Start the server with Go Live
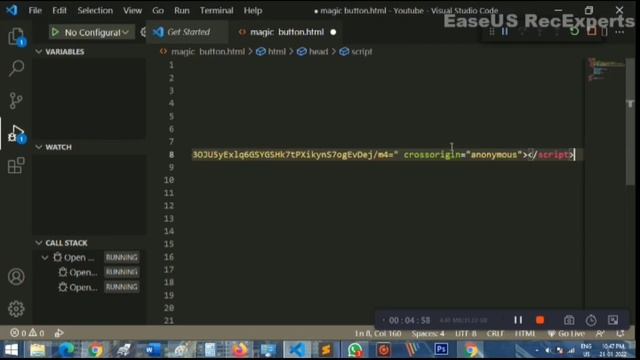The image size is (640, 360). pyautogui.click(x=566, y=333)
